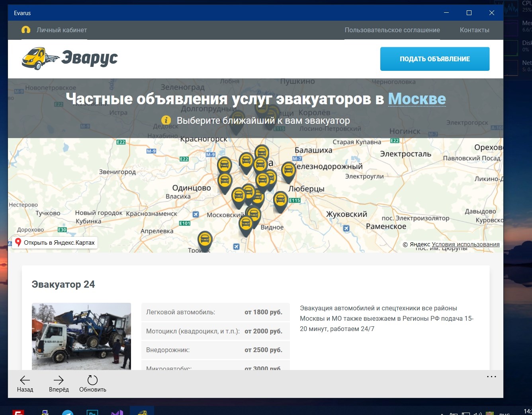Select the tow truck marker beside Железнодорожный
This screenshot has height=415, width=532.
tap(288, 172)
